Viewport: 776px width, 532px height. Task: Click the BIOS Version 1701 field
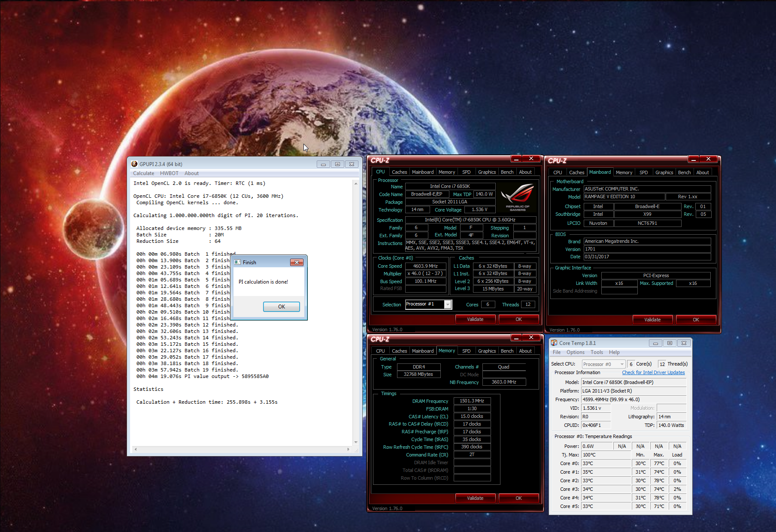[647, 249]
